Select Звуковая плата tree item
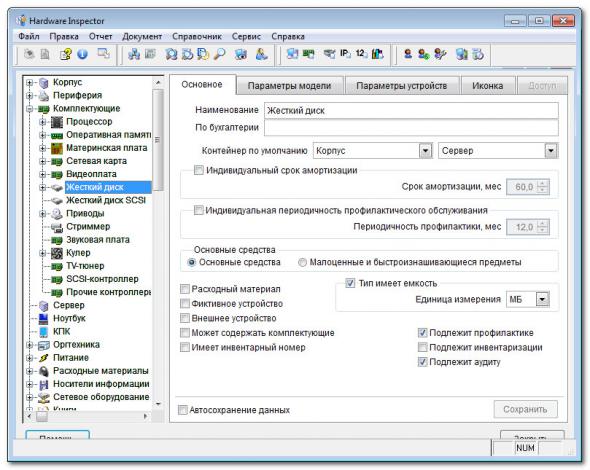This screenshot has width=590, height=470. tap(98, 240)
